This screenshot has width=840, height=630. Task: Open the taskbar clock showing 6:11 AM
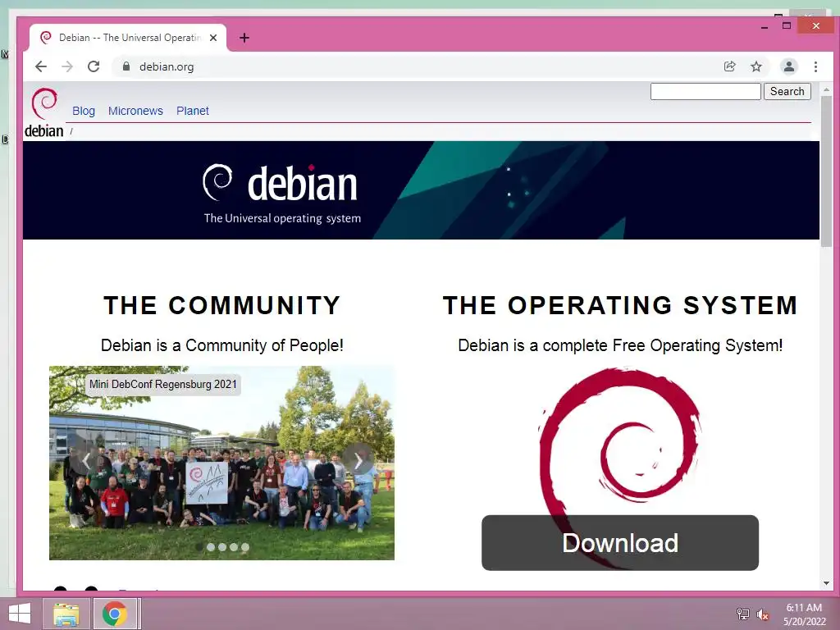click(x=804, y=614)
